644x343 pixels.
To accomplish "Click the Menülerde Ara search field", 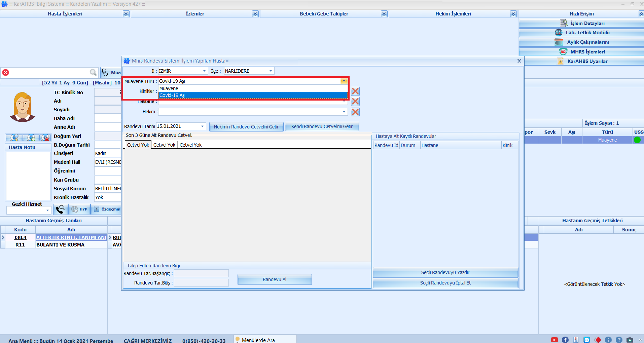I will [x=266, y=340].
